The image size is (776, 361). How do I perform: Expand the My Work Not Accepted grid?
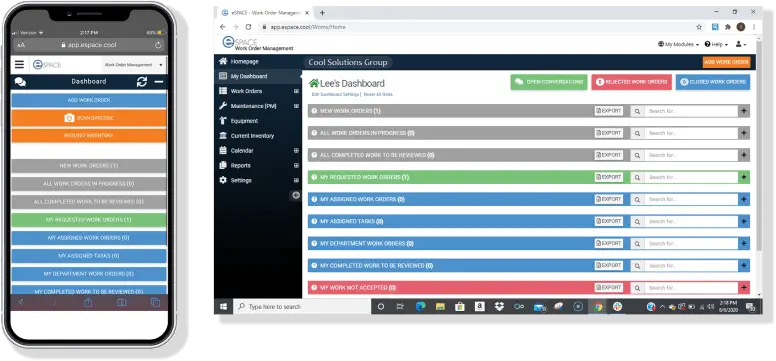click(744, 288)
